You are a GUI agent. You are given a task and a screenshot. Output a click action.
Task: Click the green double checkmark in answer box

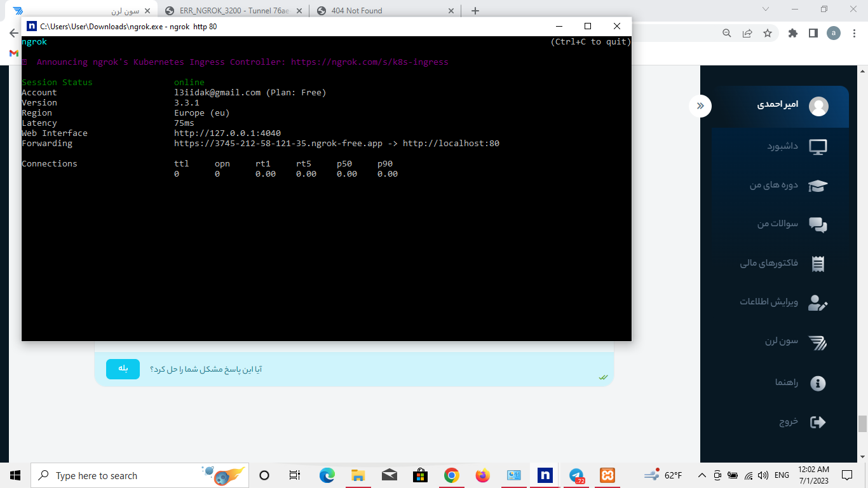603,377
